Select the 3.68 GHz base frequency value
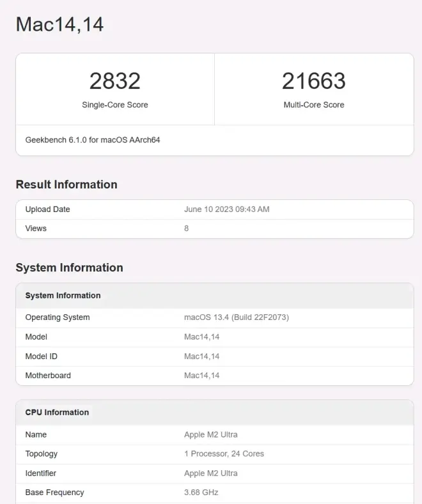422x504 pixels. click(x=201, y=493)
